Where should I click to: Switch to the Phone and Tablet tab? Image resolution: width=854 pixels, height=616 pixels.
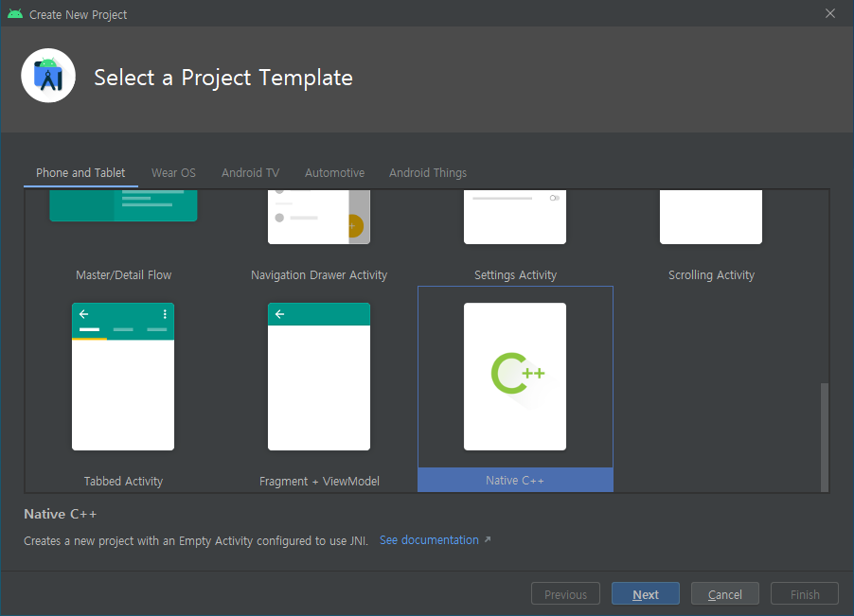[x=80, y=172]
